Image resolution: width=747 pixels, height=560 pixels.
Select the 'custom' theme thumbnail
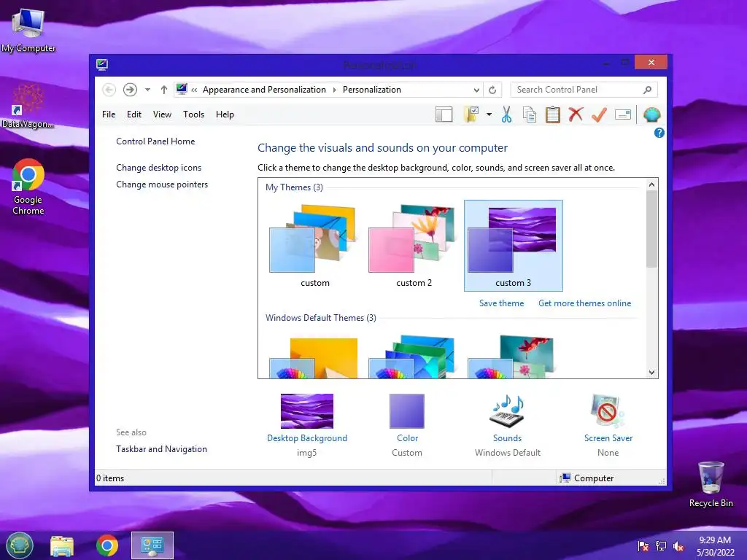315,246
